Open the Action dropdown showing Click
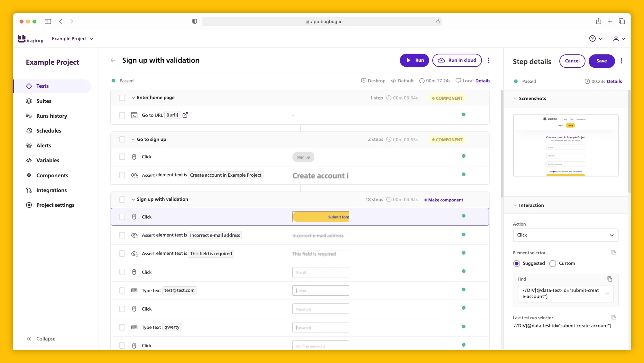 coord(566,235)
